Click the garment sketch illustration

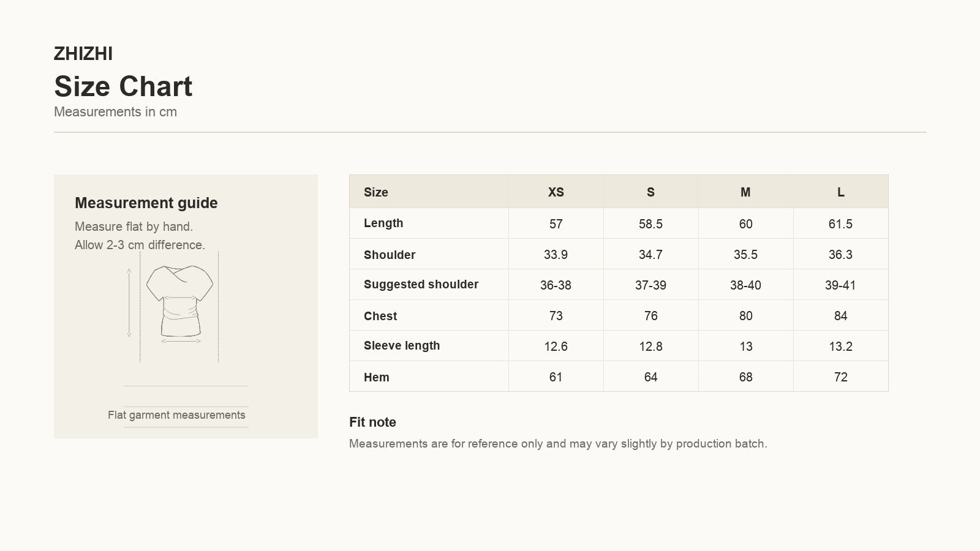[x=179, y=301]
